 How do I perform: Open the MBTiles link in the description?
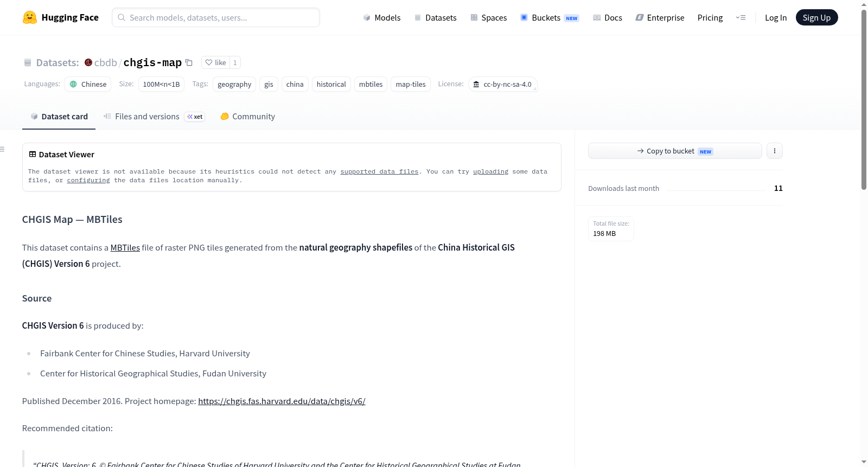(x=125, y=248)
